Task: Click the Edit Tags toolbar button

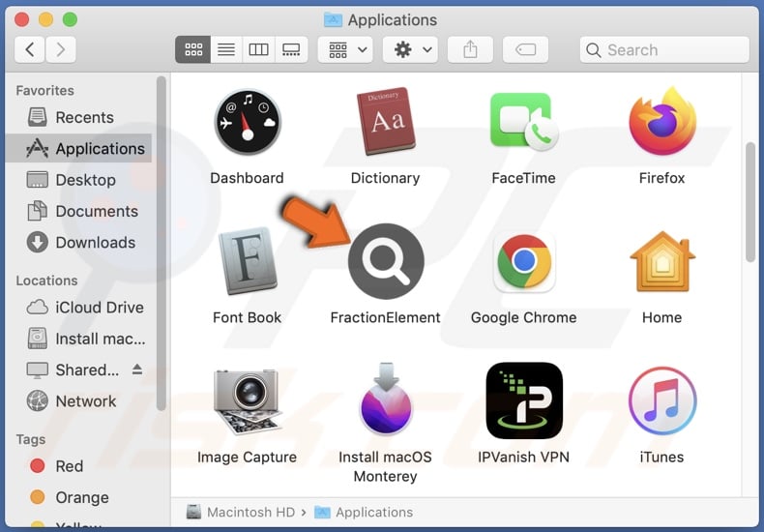Action: (x=525, y=49)
